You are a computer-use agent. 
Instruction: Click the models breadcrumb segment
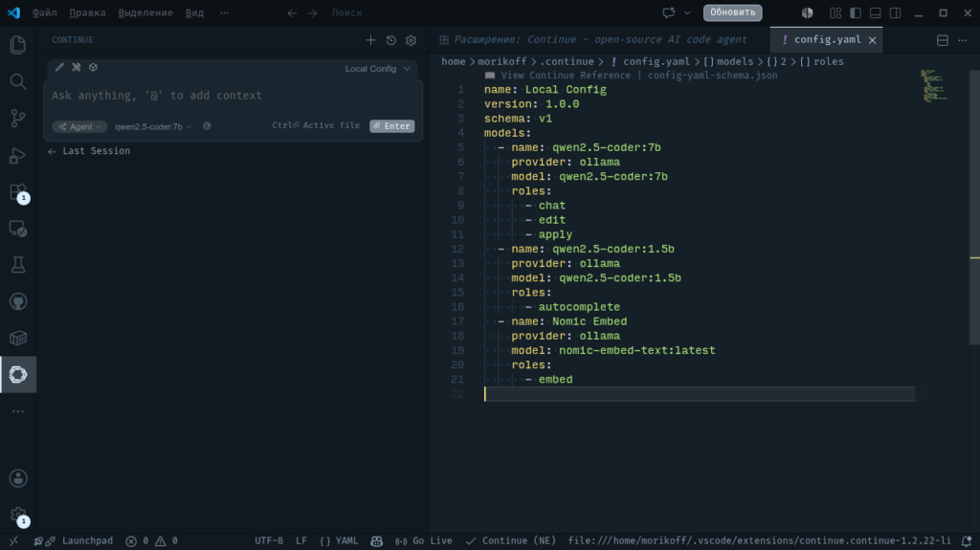pyautogui.click(x=728, y=62)
